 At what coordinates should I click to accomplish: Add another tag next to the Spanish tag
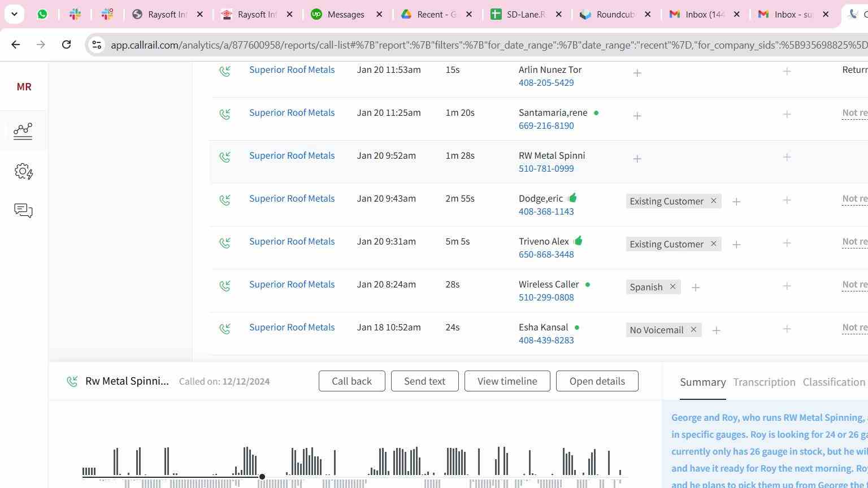pyautogui.click(x=696, y=287)
